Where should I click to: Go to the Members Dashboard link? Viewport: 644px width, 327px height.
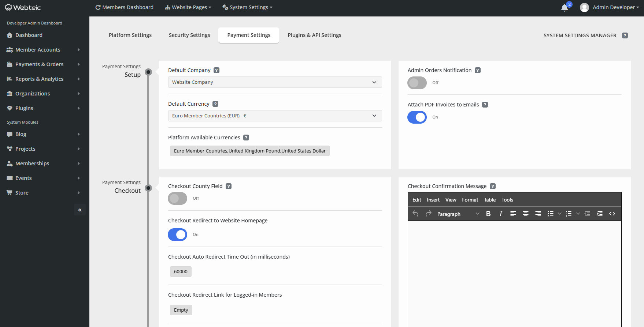click(x=124, y=7)
